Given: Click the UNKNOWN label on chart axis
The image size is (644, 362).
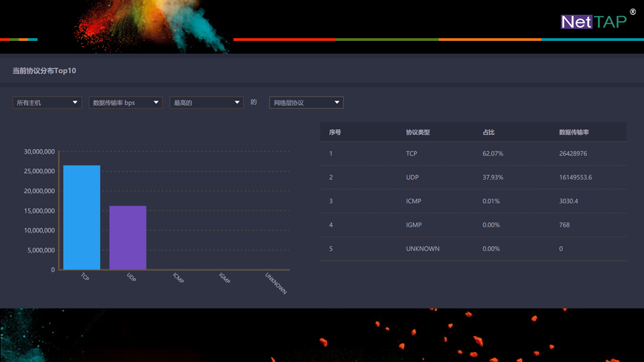Looking at the screenshot, I should click(x=275, y=283).
